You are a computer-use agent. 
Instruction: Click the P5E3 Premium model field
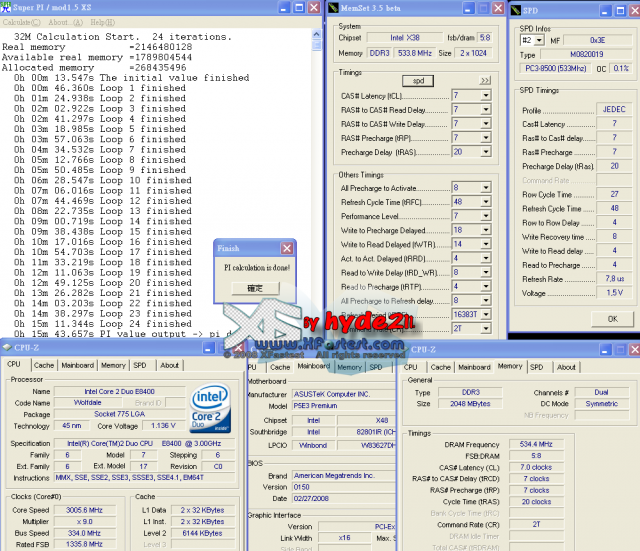344,406
